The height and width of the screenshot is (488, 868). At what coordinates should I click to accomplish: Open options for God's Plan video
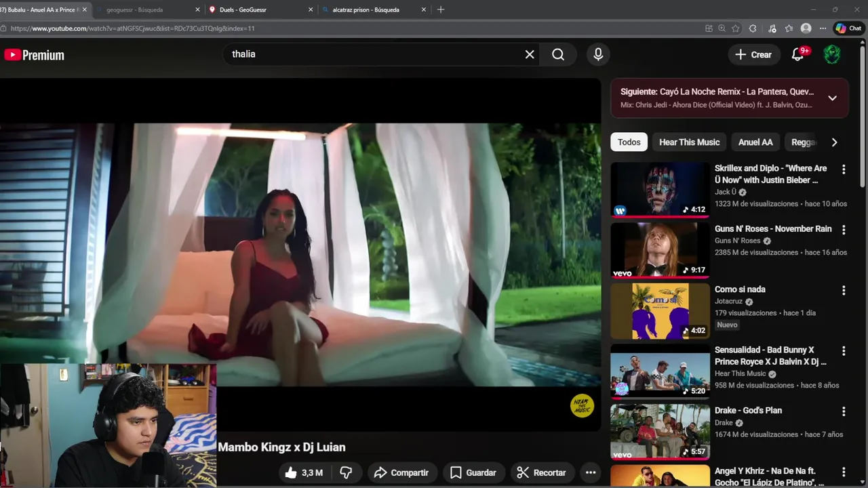[844, 411]
